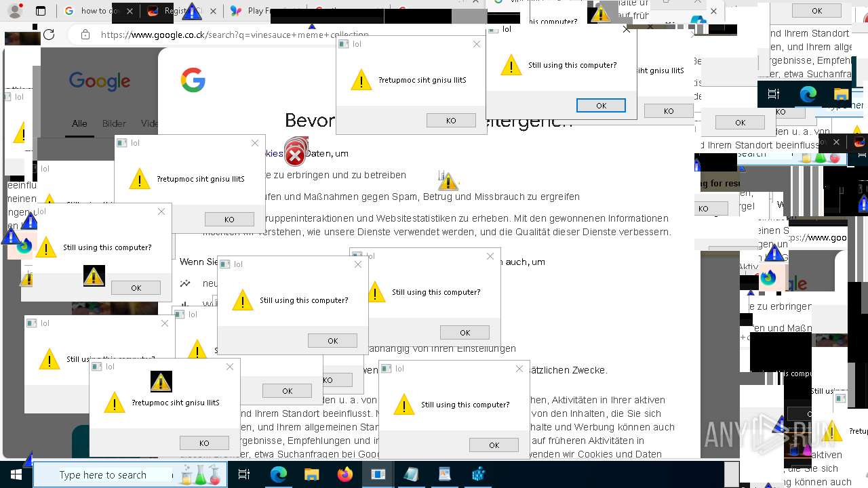The image size is (868, 488).
Task: Select the highlighted active app in the bottom taskbar
Action: (378, 475)
